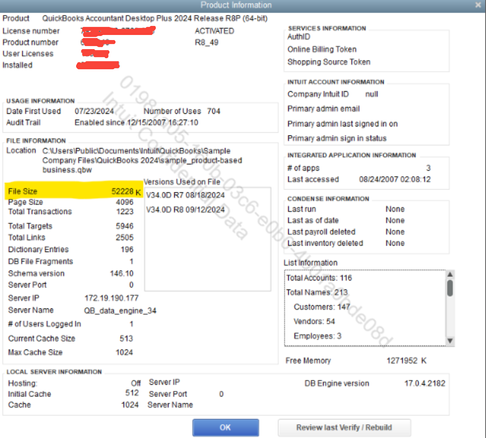Click the List Information scroll down arrow

click(x=450, y=341)
